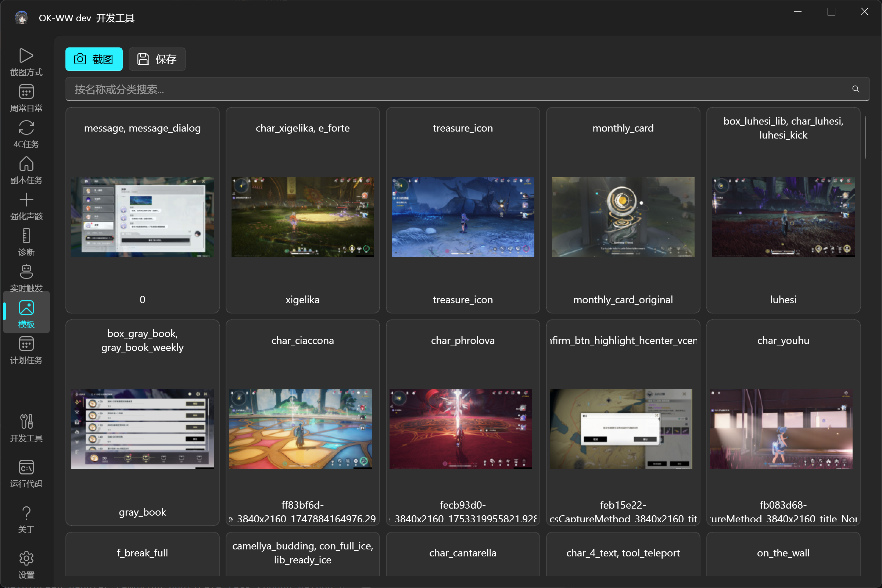Select the char_ciaccona screenshot thumbnail
This screenshot has width=882, height=588.
301,429
